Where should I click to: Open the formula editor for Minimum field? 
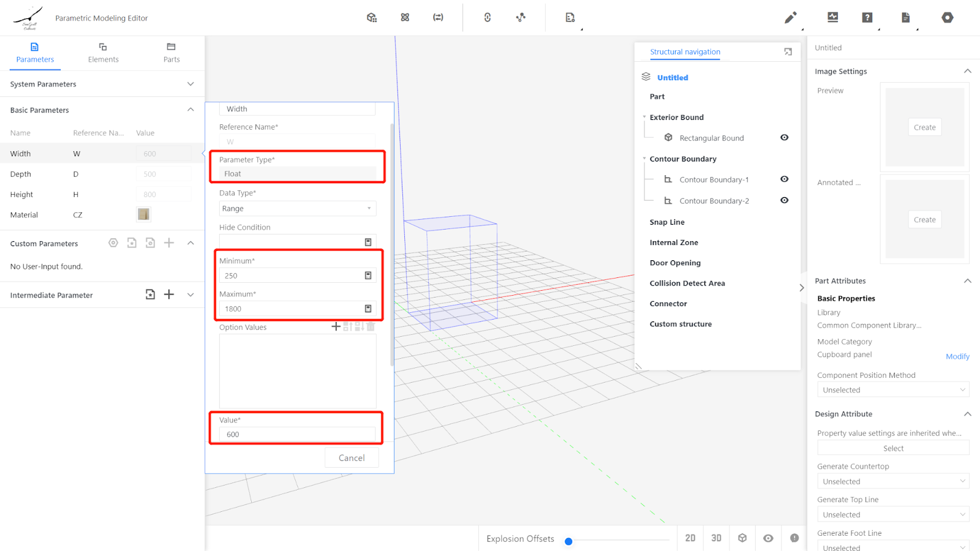click(x=368, y=275)
